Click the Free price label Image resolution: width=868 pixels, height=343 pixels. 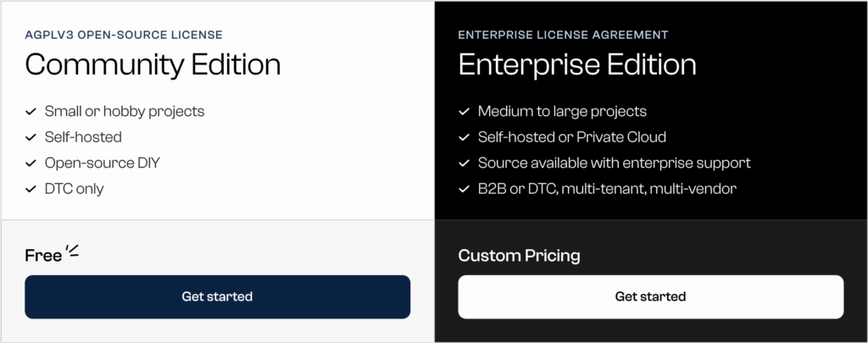(43, 256)
